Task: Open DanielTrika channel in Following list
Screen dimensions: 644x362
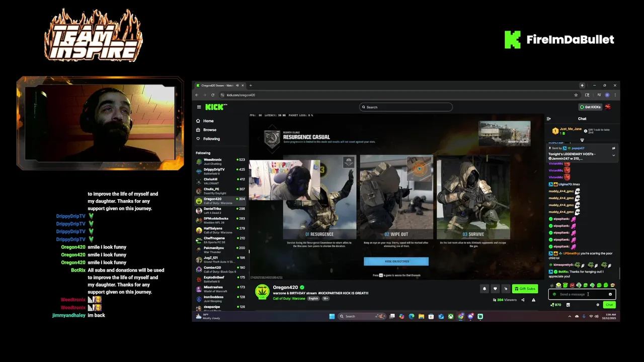Action: tap(221, 210)
